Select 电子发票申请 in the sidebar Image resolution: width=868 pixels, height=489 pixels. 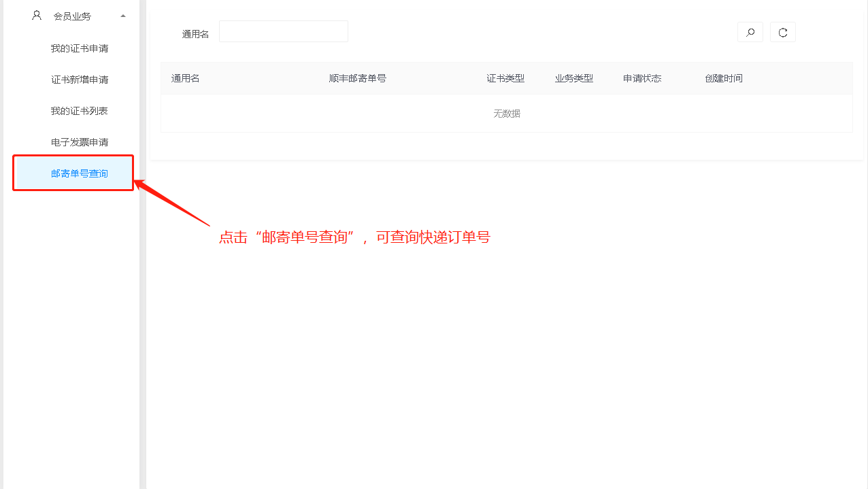[x=79, y=142]
